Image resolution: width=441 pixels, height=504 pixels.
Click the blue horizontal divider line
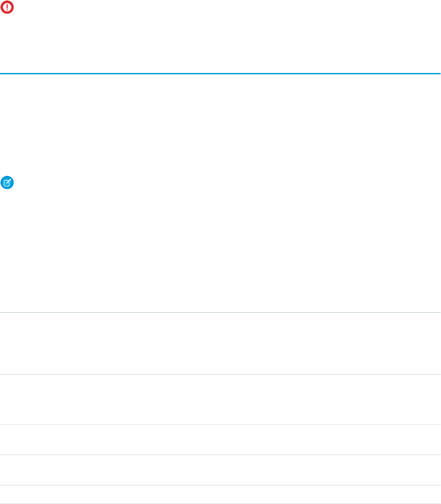pyautogui.click(x=220, y=73)
